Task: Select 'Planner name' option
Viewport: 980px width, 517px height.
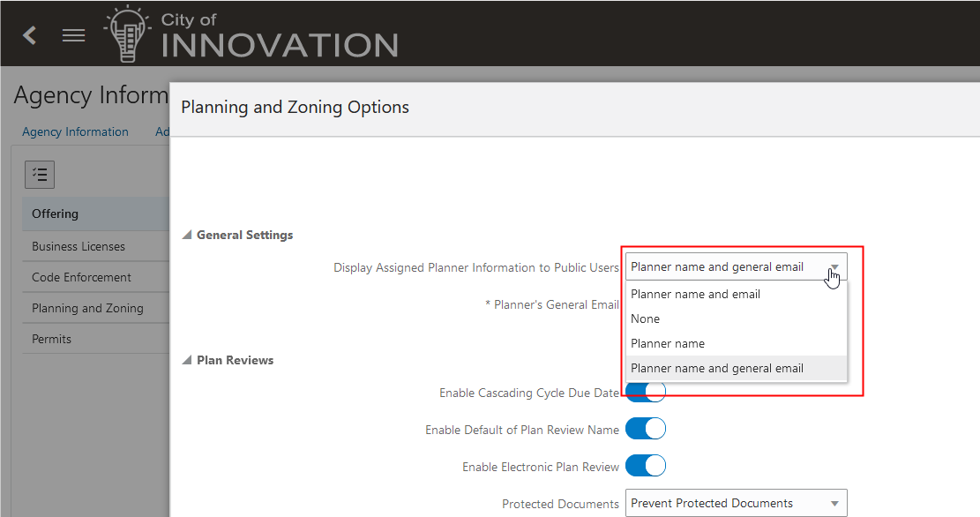Action: coord(668,343)
